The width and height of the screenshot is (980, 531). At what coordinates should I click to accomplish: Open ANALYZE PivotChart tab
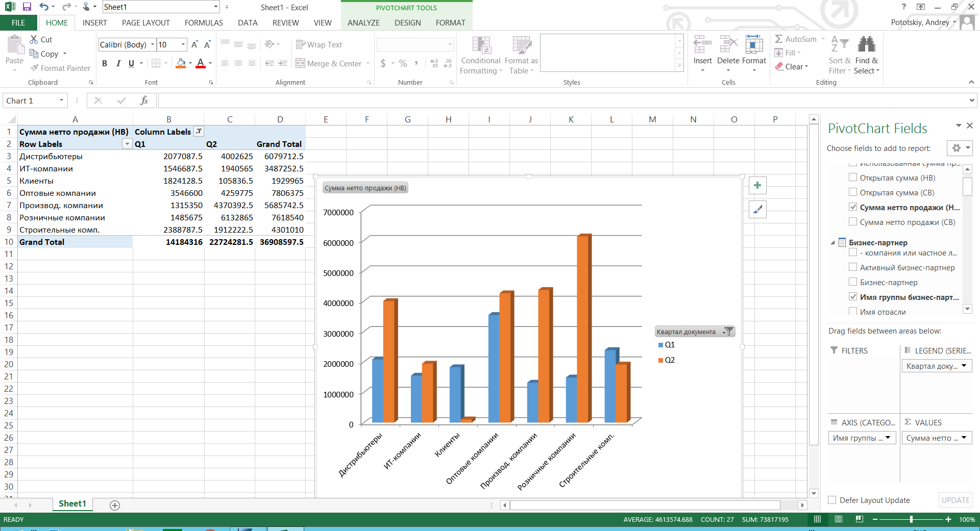[x=363, y=23]
